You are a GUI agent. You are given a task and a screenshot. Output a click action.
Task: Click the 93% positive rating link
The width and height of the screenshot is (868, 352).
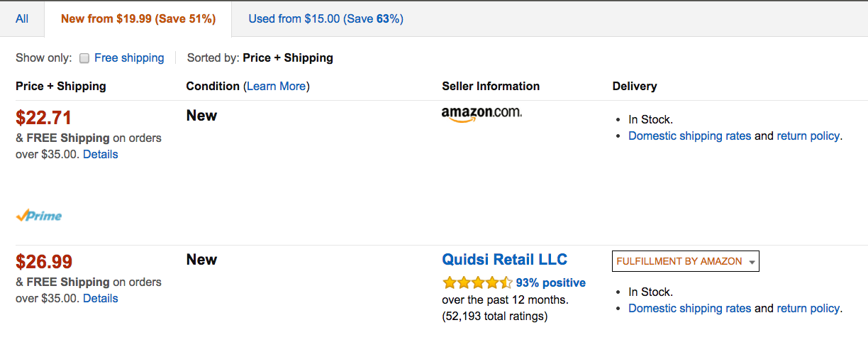coord(550,282)
